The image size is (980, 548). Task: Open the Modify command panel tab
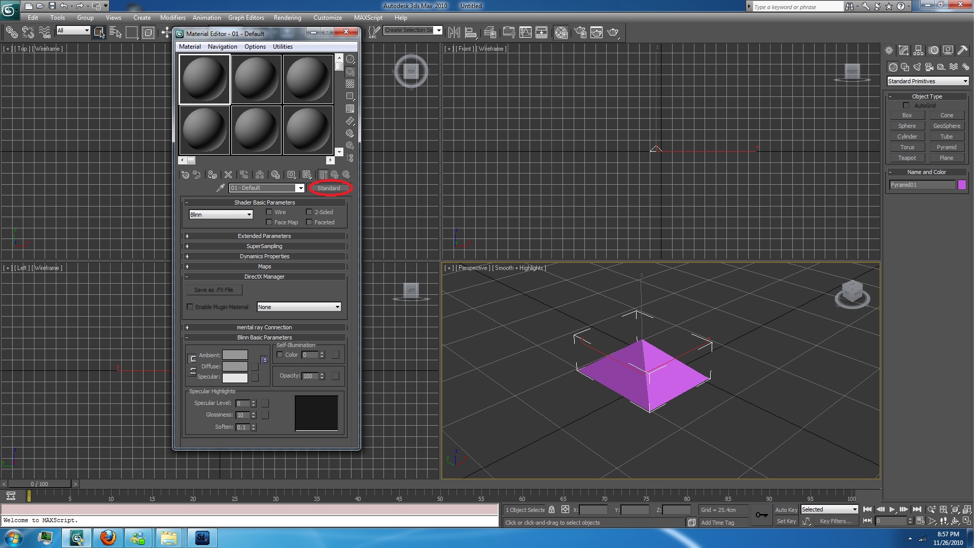(903, 50)
